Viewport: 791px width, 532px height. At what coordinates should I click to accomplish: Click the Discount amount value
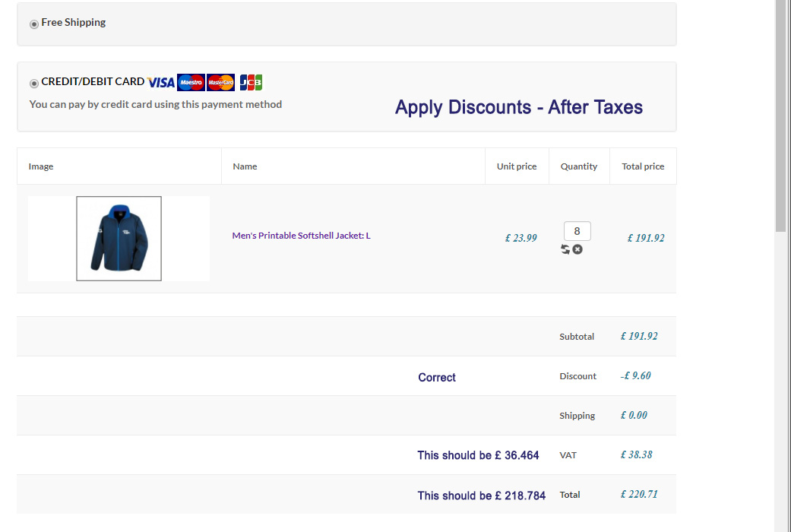635,376
